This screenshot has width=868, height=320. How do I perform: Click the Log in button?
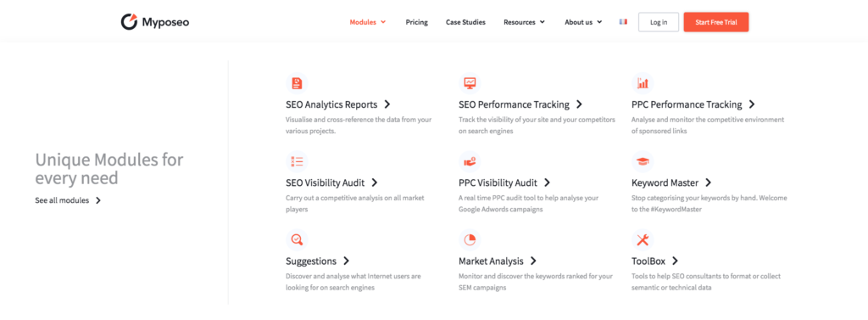(x=658, y=22)
